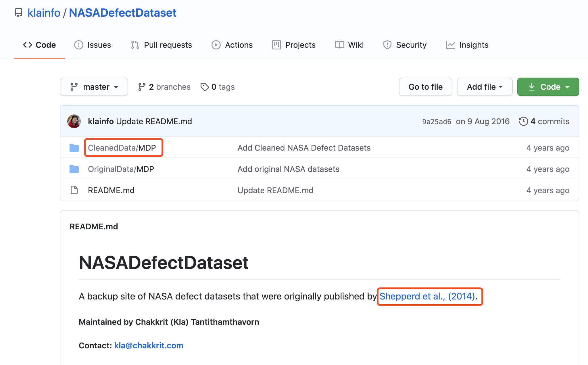588x365 pixels.
Task: Click the Go to file button
Action: point(425,87)
